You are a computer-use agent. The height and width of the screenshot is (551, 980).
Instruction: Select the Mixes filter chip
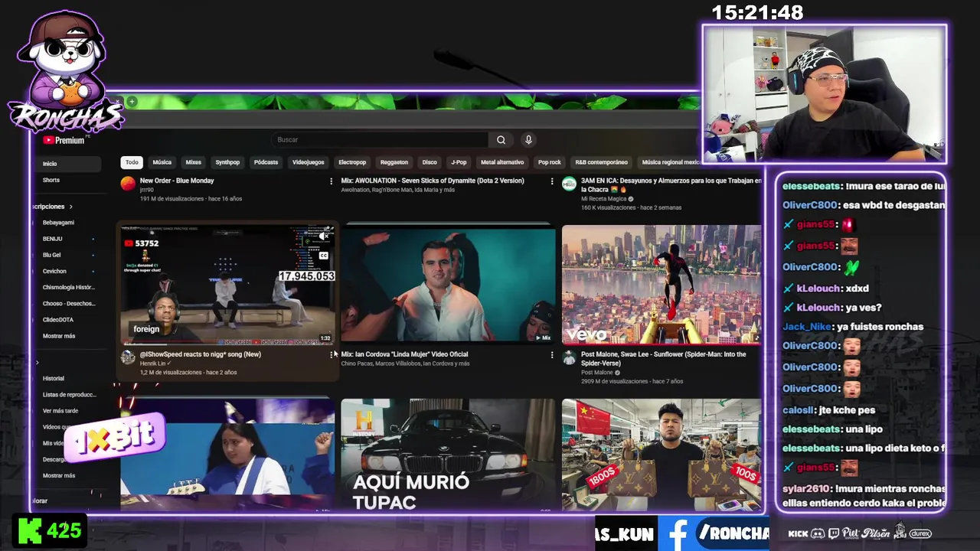(x=194, y=162)
